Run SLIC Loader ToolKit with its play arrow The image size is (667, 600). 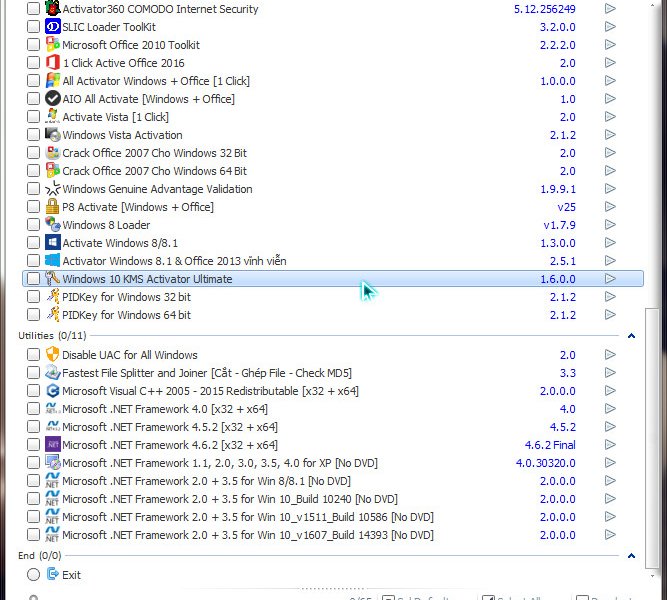coord(610,27)
